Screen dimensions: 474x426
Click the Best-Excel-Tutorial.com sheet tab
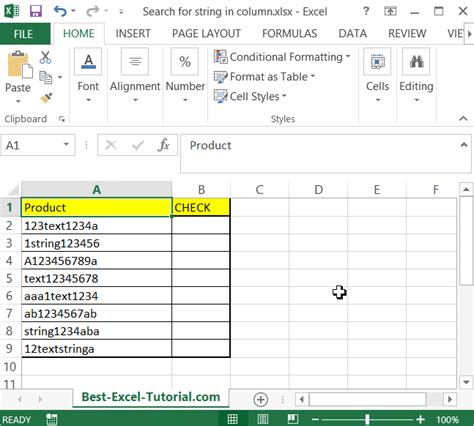pyautogui.click(x=151, y=397)
